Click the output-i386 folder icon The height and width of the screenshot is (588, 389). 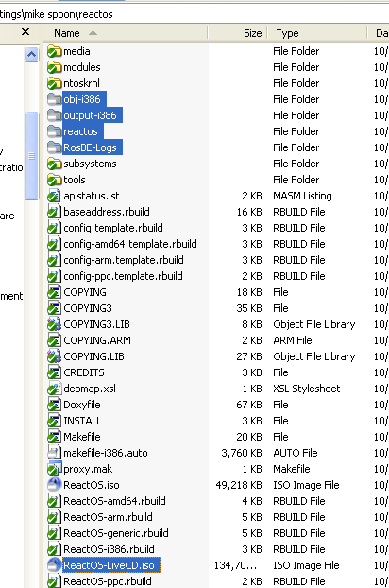pos(54,115)
